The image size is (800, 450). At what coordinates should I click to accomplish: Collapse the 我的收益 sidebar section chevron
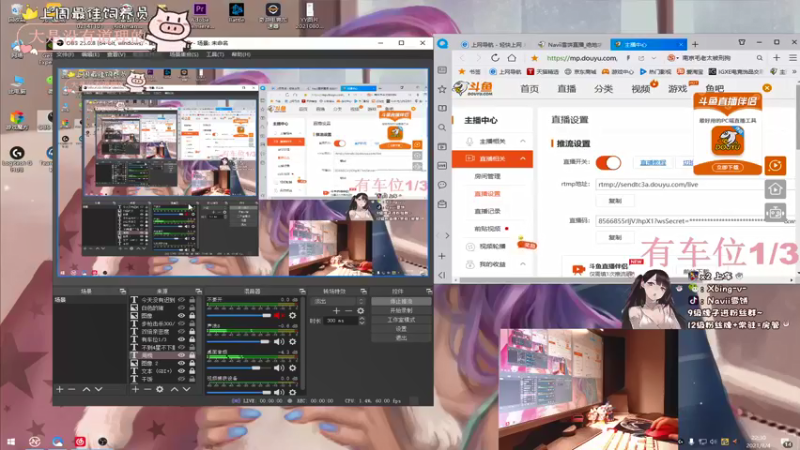pyautogui.click(x=523, y=264)
